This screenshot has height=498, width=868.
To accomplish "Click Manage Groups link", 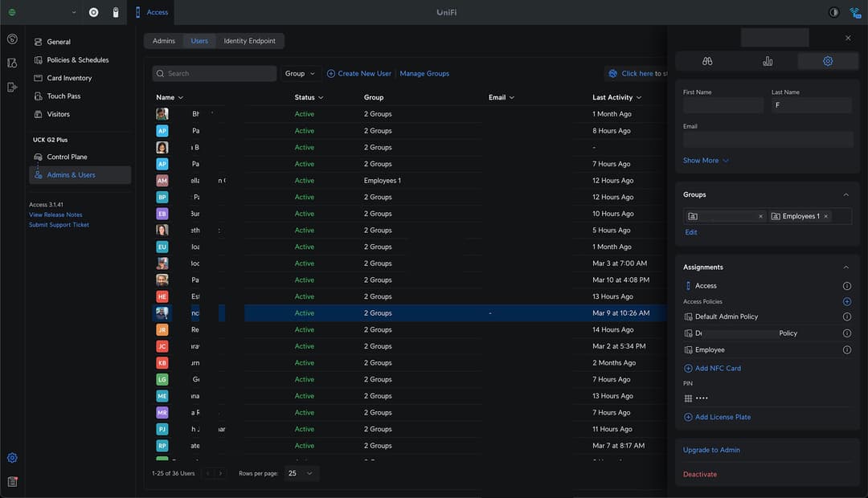I will point(424,74).
